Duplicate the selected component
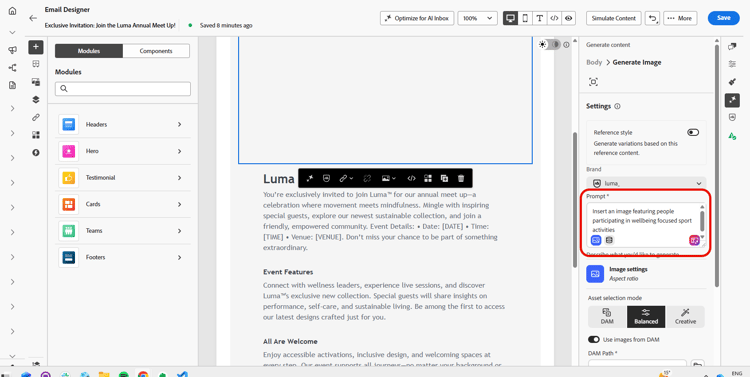This screenshot has height=377, width=750. tap(444, 178)
